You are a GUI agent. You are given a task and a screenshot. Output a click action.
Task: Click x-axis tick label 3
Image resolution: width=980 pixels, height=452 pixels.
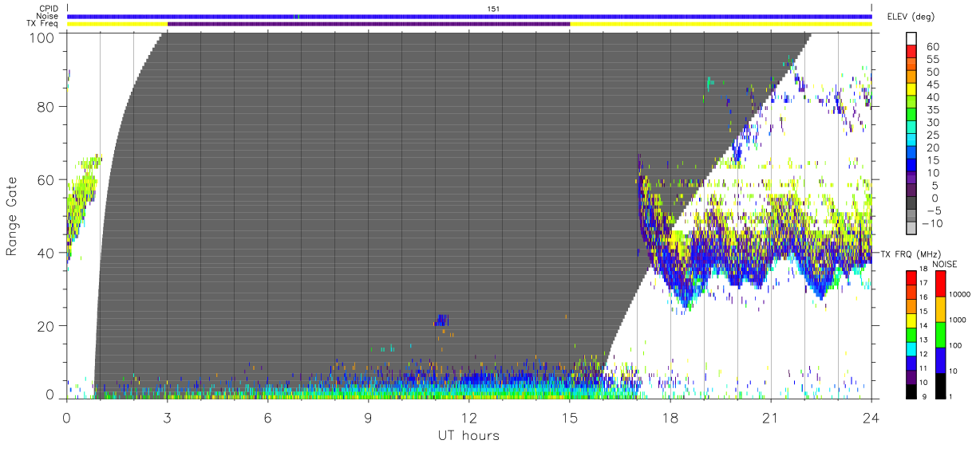(x=167, y=418)
